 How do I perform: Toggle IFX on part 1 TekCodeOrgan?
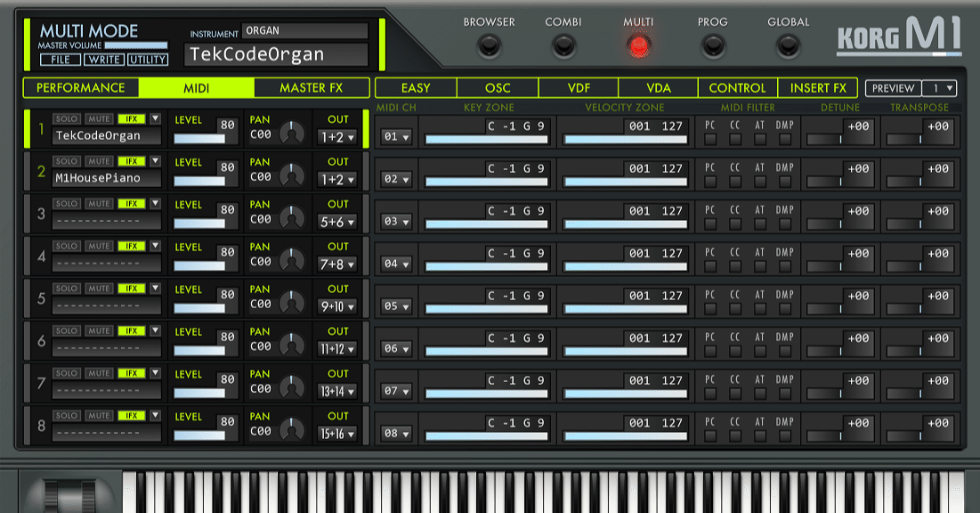[131, 118]
